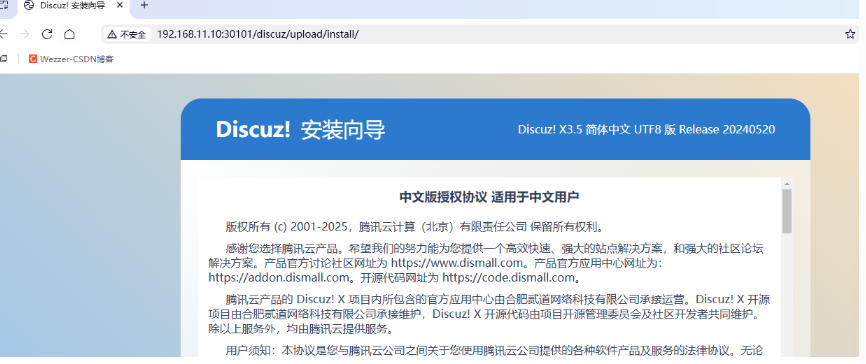Click the Release 20240520 version text

[x=727, y=130]
